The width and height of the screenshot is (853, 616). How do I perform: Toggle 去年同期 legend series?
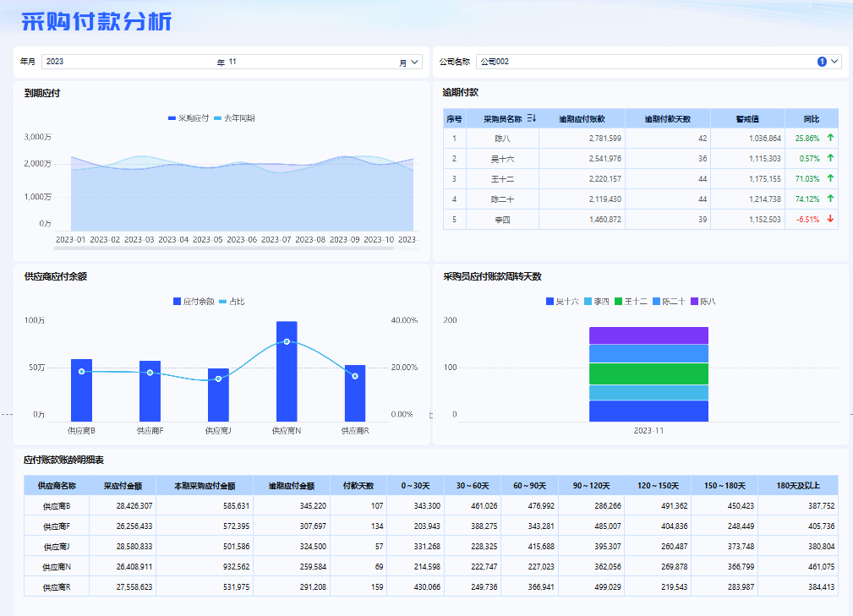coord(234,118)
